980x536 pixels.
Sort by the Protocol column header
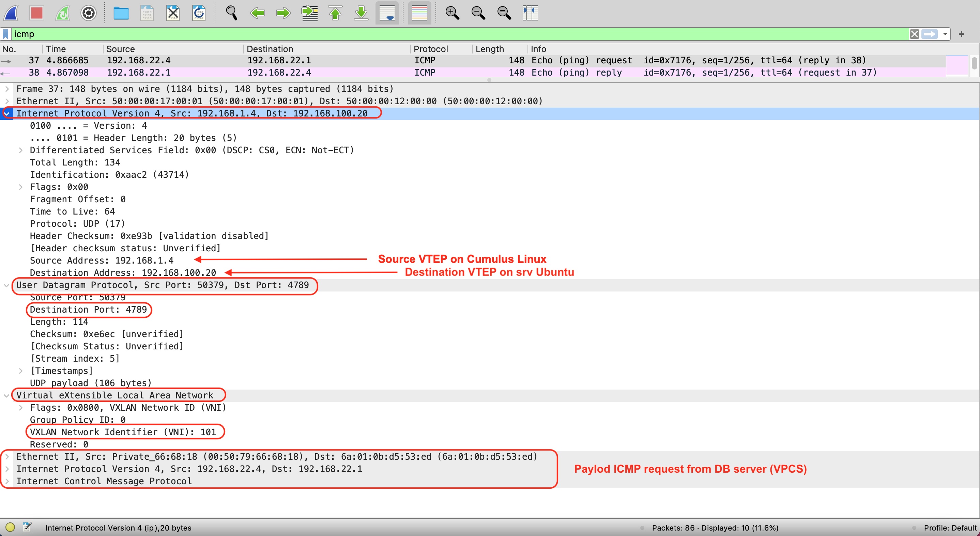pyautogui.click(x=441, y=49)
